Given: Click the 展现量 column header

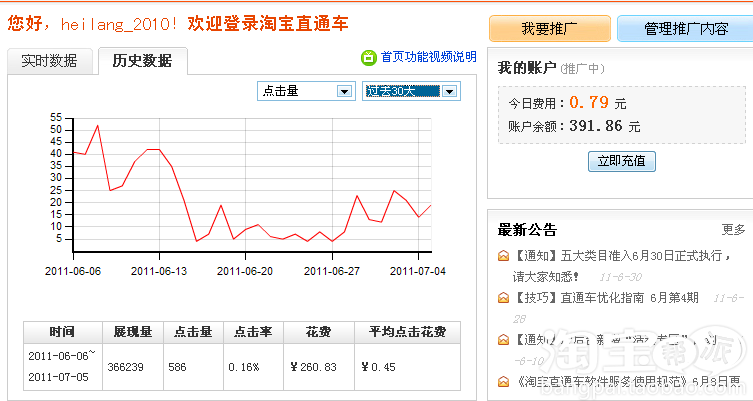Looking at the screenshot, I should [x=133, y=332].
